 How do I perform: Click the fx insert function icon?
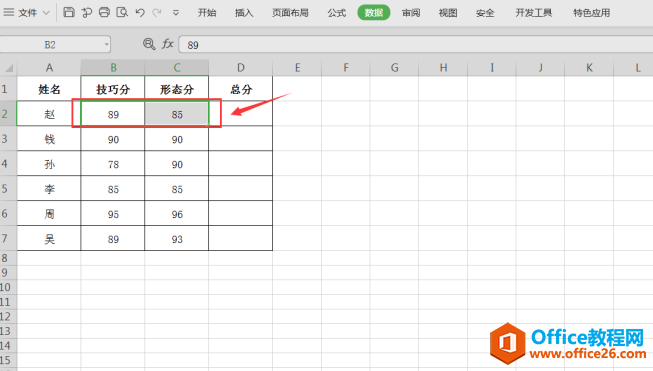click(167, 43)
